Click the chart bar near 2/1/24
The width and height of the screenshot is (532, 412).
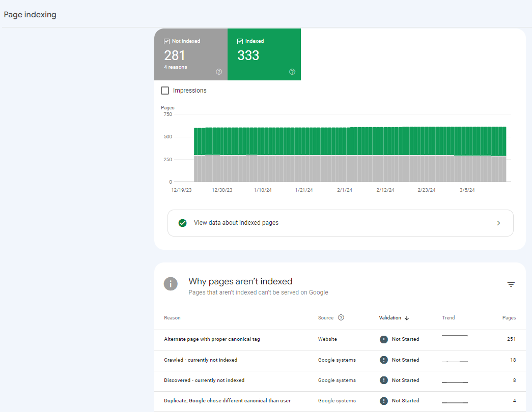(x=345, y=158)
